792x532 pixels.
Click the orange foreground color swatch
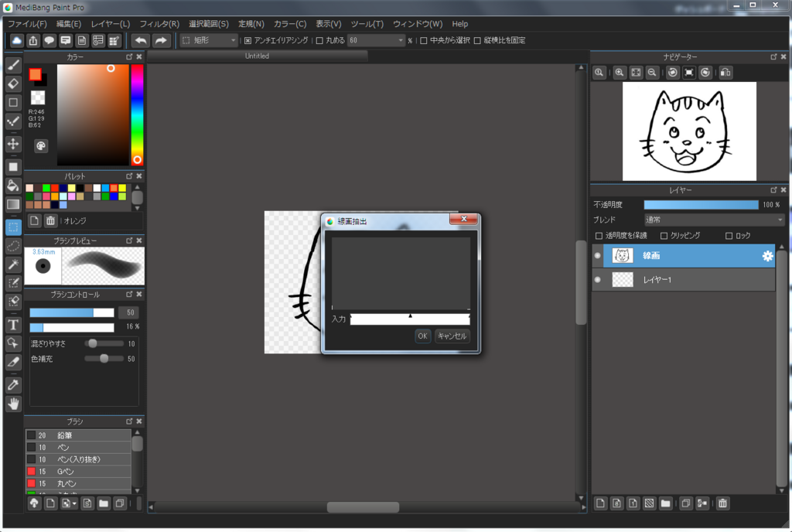coord(35,75)
